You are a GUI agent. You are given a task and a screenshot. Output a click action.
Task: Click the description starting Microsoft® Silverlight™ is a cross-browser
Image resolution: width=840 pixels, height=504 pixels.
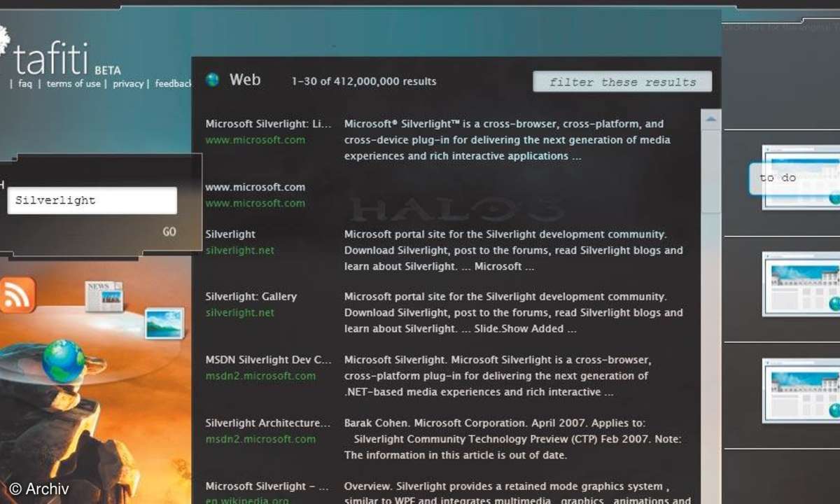click(x=507, y=140)
